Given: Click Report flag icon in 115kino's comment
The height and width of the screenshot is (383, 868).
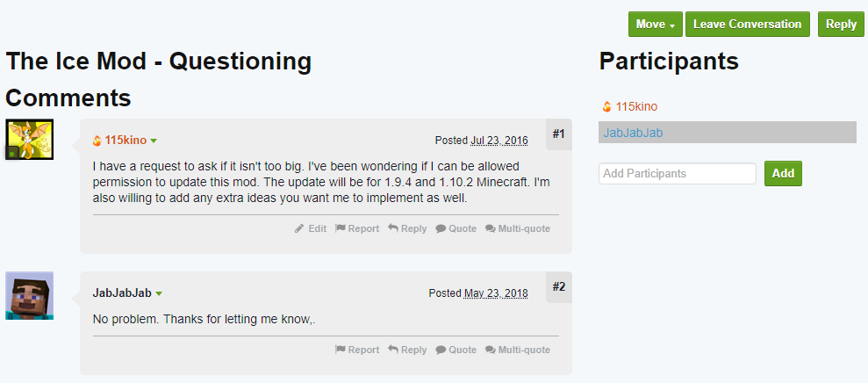Looking at the screenshot, I should (341, 228).
